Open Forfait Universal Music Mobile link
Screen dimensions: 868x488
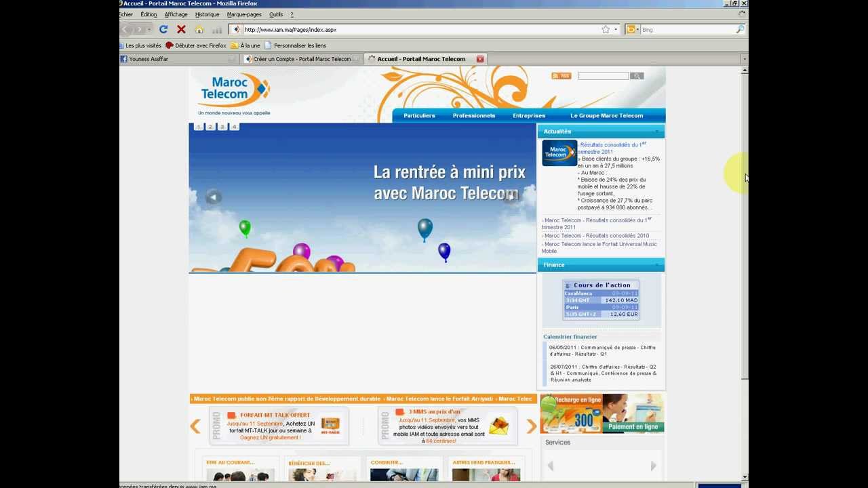click(599, 247)
